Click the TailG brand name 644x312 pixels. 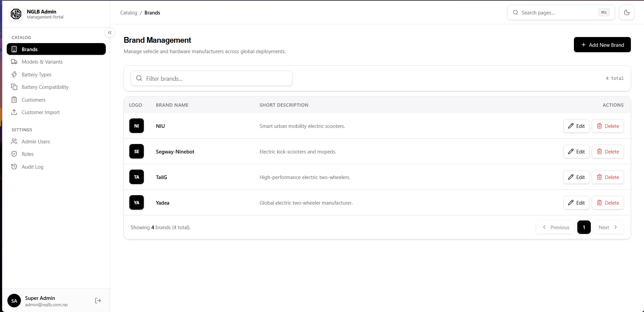tap(161, 177)
